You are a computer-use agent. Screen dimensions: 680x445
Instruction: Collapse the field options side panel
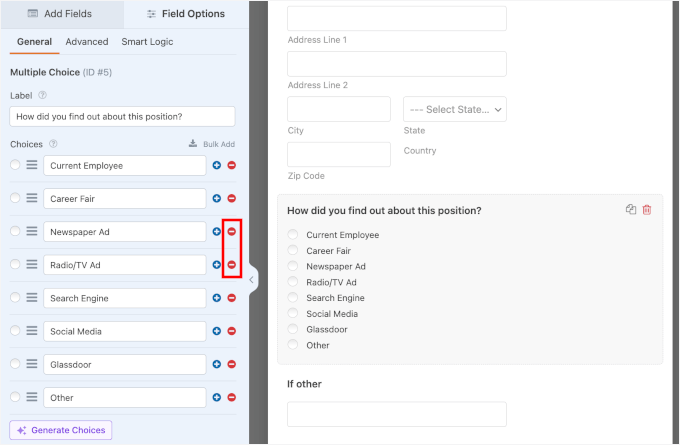click(251, 281)
